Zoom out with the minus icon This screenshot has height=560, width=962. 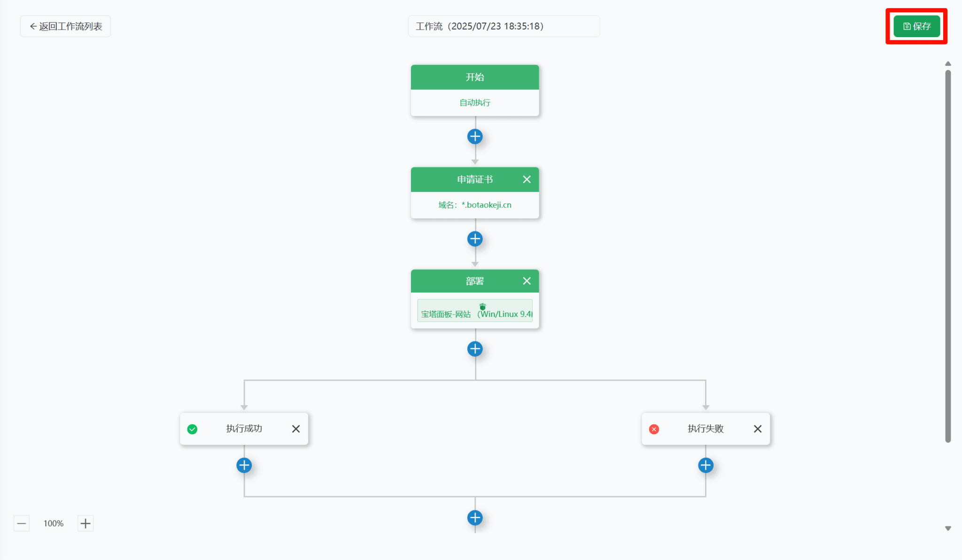coord(22,523)
